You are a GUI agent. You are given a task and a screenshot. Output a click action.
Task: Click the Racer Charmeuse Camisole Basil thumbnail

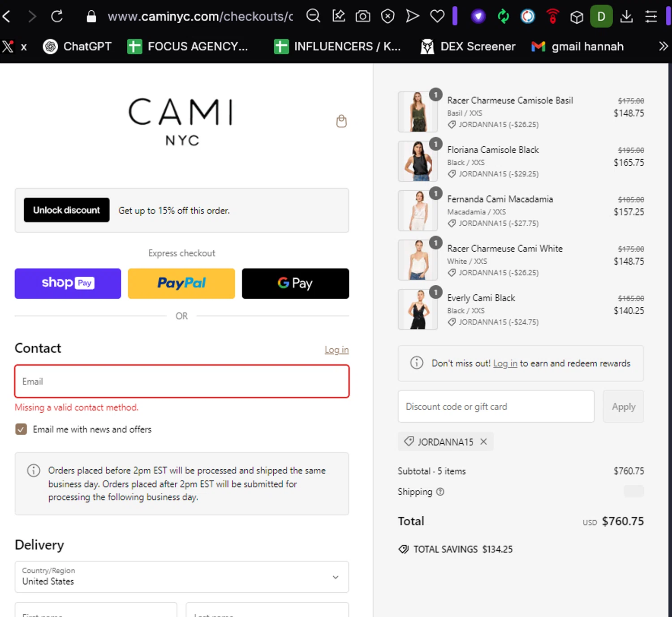point(418,112)
